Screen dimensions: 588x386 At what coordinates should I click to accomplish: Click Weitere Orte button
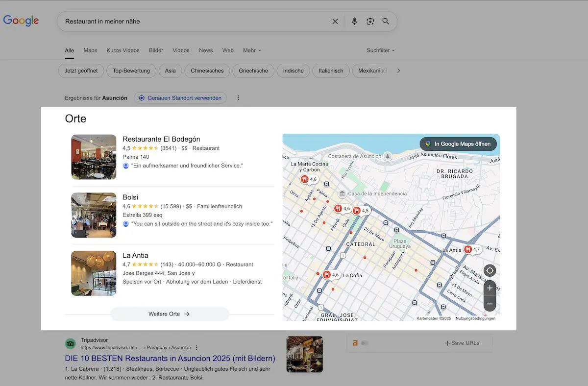(x=170, y=314)
